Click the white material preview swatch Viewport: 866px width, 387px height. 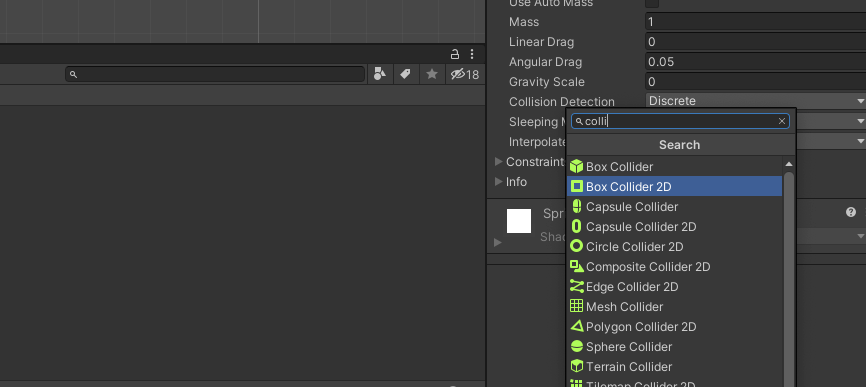coord(519,221)
